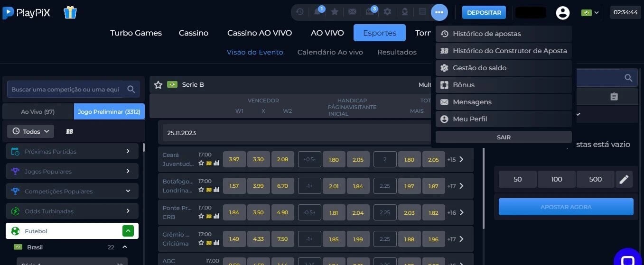Favorite the Serie B competition star
This screenshot has height=265, width=644.
(158, 84)
